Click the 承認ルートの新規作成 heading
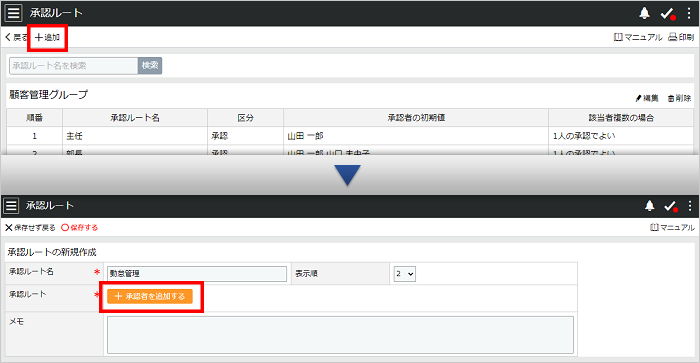 pyautogui.click(x=52, y=252)
